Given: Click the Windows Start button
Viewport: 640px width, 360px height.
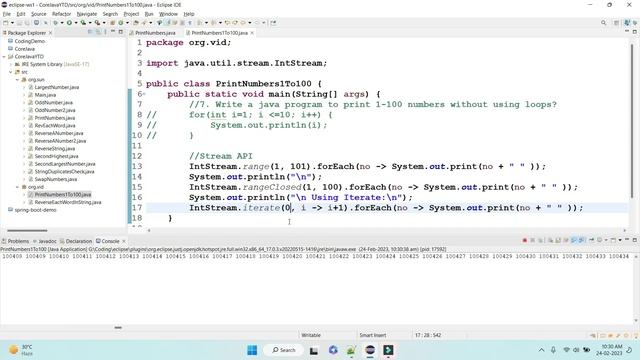Looking at the screenshot, I should click(252, 350).
